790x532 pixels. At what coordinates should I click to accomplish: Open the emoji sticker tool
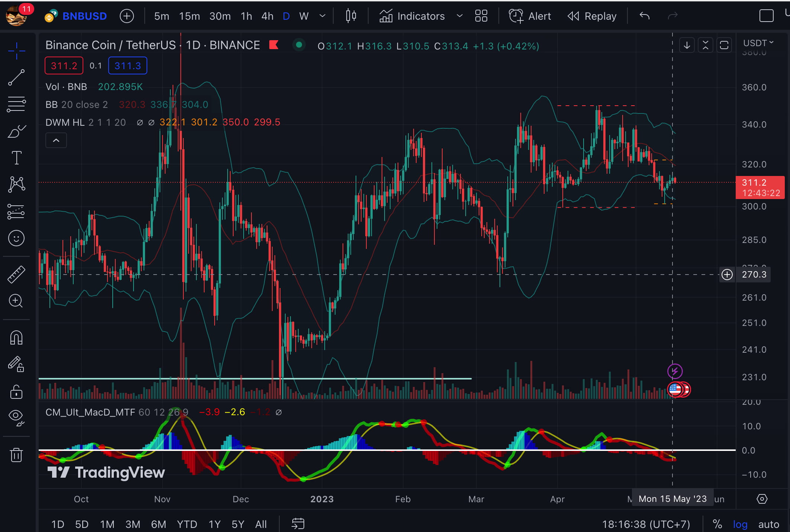16,238
